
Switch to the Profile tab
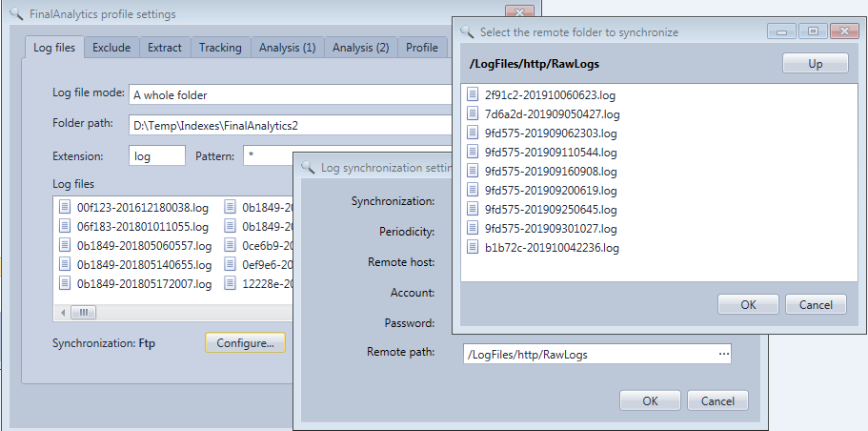(x=422, y=48)
